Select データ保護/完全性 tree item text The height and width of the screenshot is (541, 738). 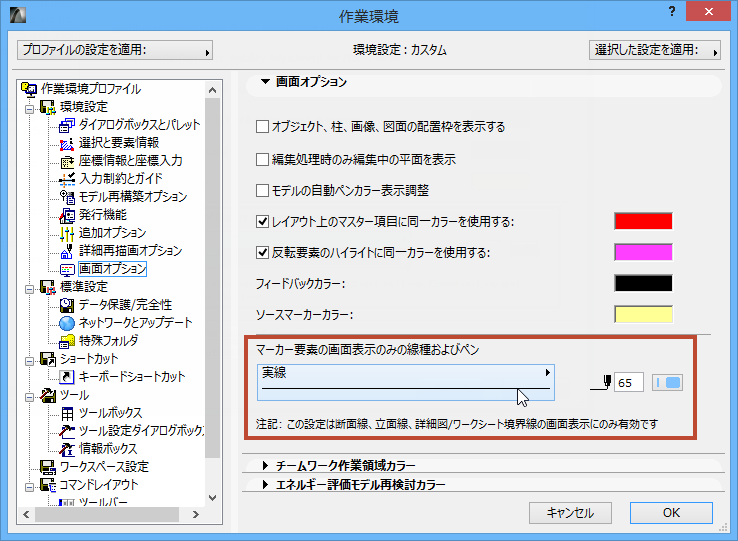click(x=126, y=305)
